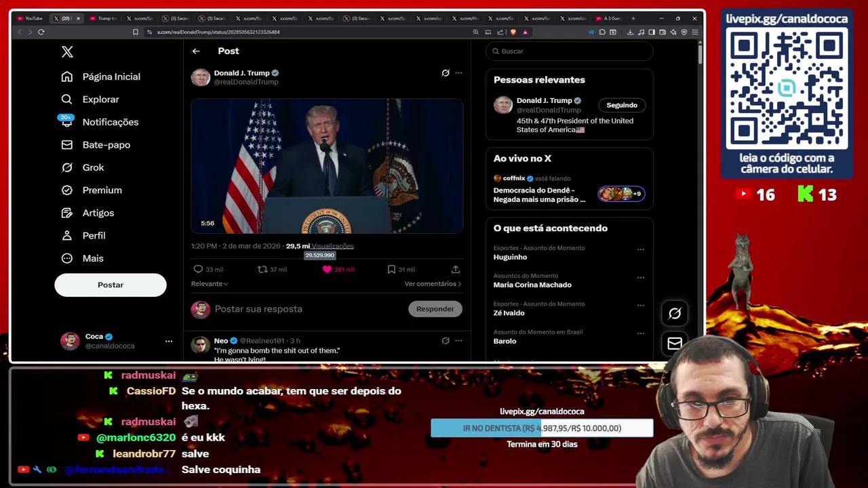Open Grok from the sidebar

tap(82, 167)
